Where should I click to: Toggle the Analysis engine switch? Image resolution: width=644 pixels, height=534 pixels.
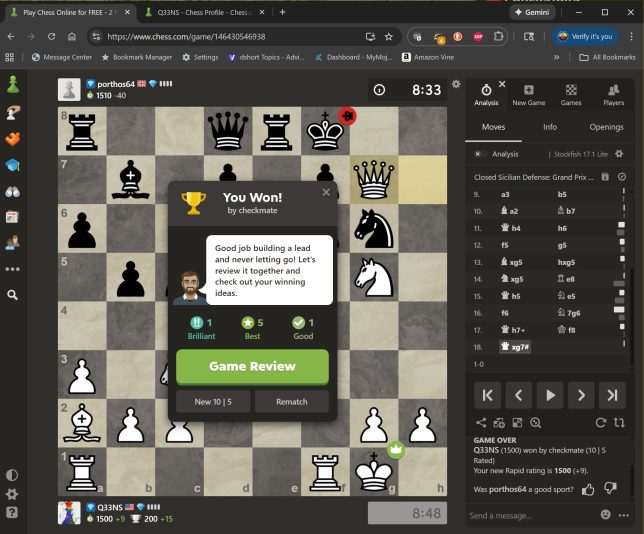(479, 154)
